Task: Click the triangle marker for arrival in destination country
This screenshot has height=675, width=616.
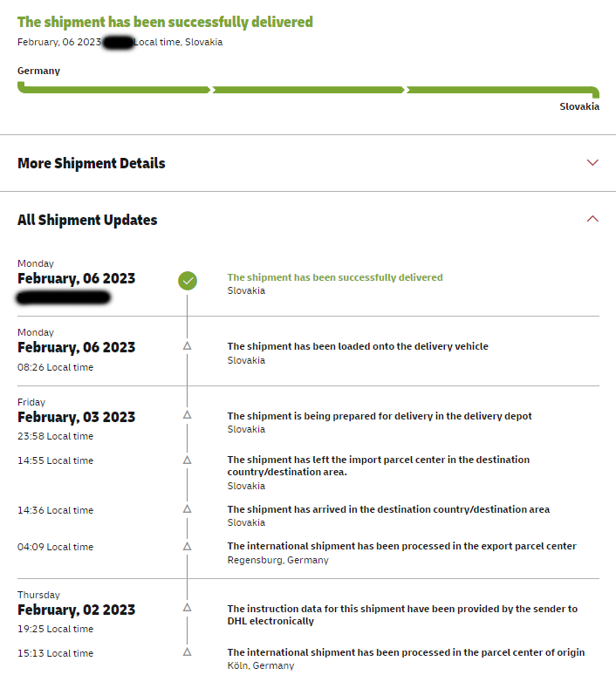Action: pyautogui.click(x=187, y=508)
